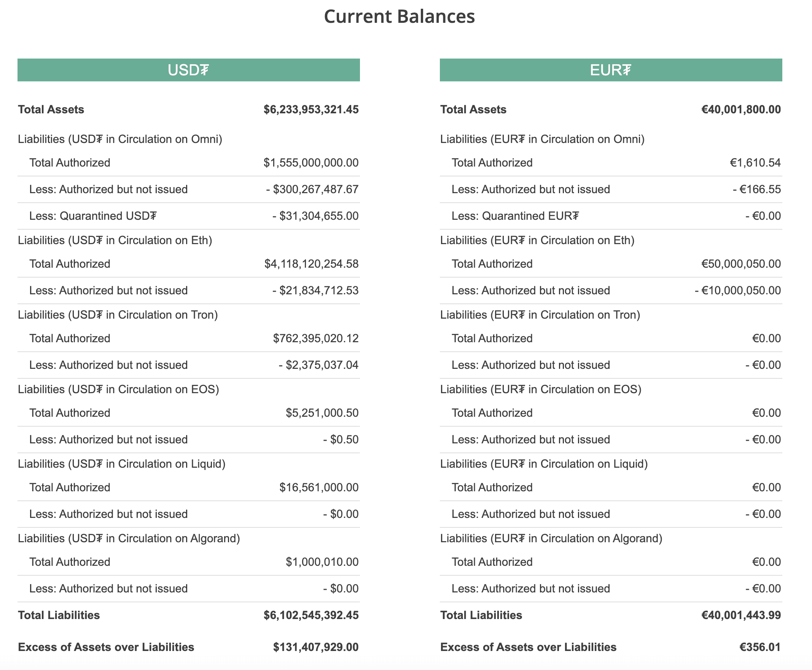Click the USD₮ green header bar
Image resolution: width=812 pixels, height=670 pixels.
pos(188,70)
